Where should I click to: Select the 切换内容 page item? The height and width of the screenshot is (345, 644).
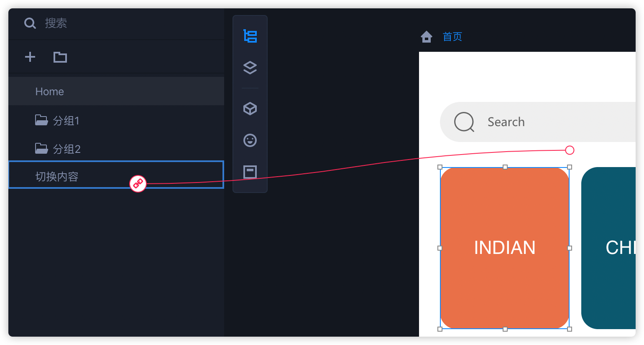tap(57, 177)
